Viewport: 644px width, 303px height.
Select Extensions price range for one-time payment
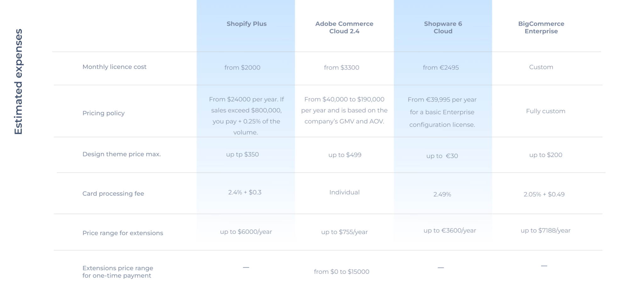[118, 272]
